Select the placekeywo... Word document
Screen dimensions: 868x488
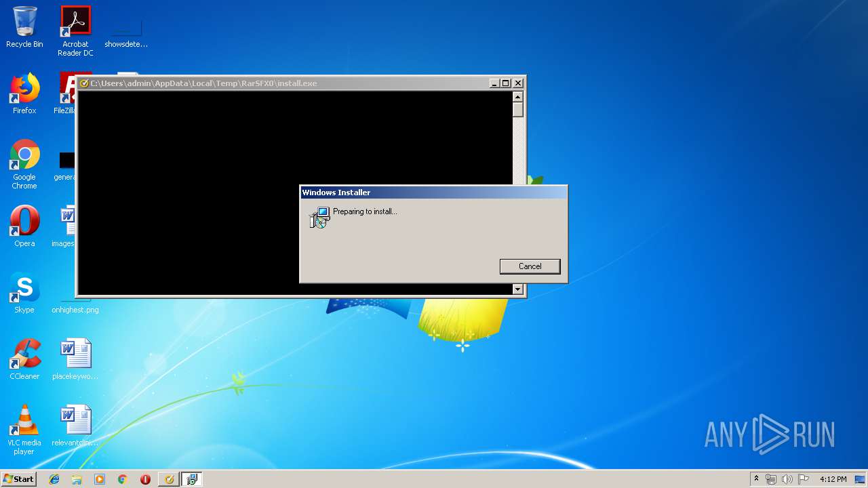(75, 359)
